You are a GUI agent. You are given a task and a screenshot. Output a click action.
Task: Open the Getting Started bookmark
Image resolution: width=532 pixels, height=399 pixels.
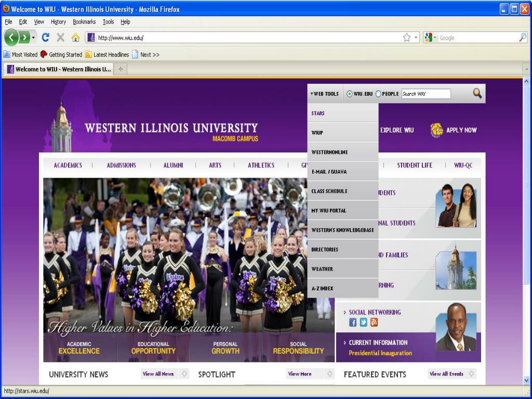pos(61,54)
